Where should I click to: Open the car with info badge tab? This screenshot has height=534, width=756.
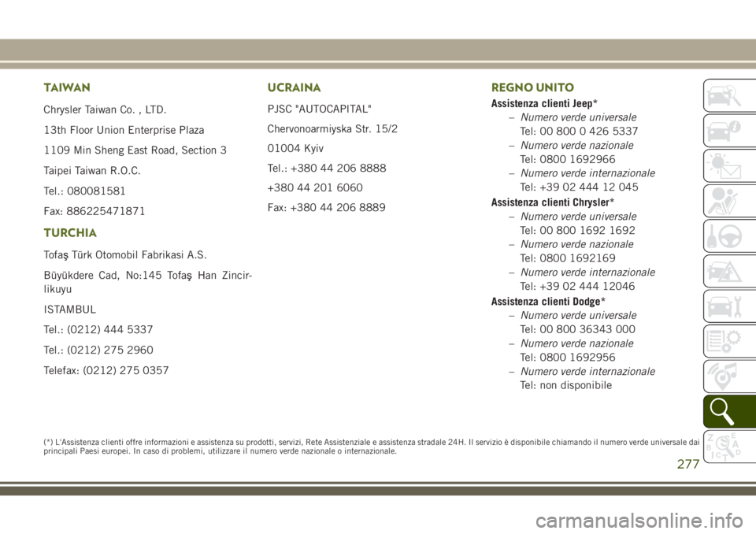729,131
